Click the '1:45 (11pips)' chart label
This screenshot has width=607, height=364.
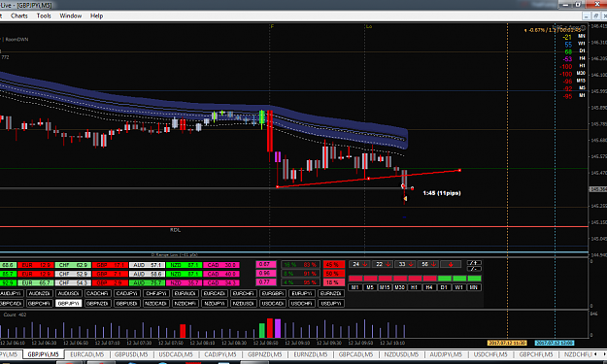[x=442, y=193]
